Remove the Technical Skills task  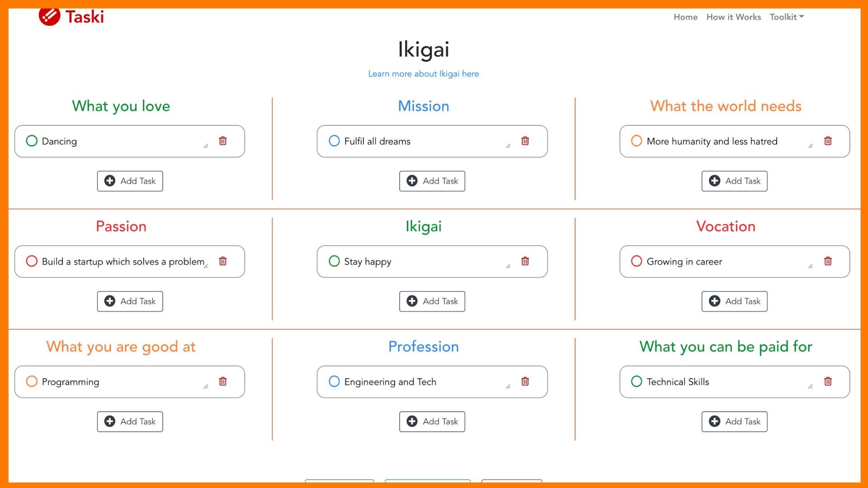coord(828,381)
